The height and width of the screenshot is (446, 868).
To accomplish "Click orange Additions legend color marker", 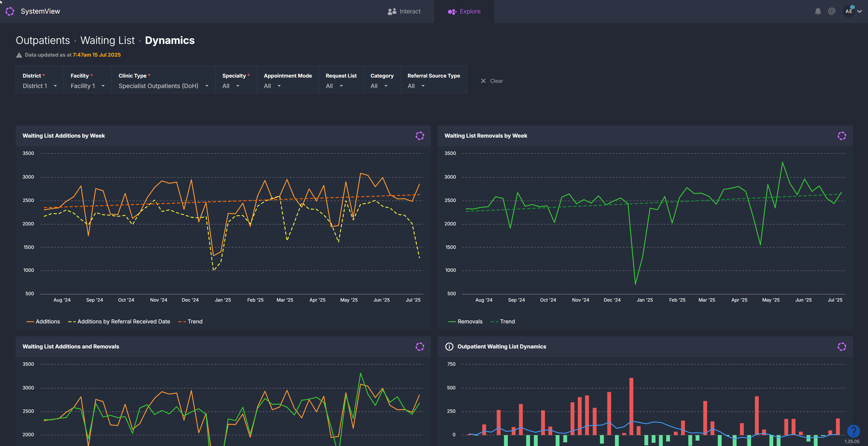I will [30, 322].
